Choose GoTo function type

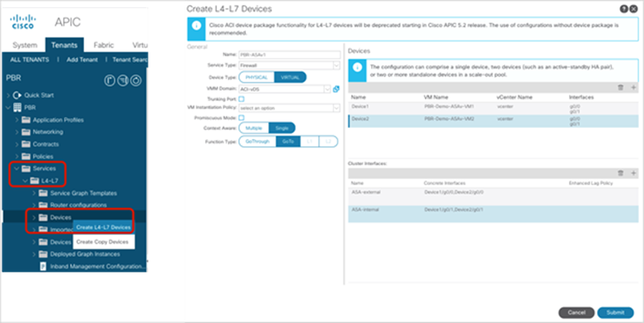click(x=288, y=141)
